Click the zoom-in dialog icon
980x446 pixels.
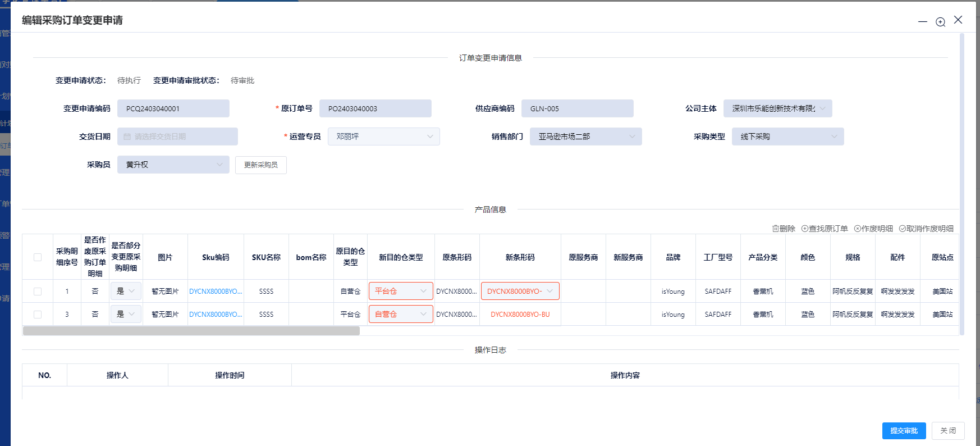pos(940,22)
